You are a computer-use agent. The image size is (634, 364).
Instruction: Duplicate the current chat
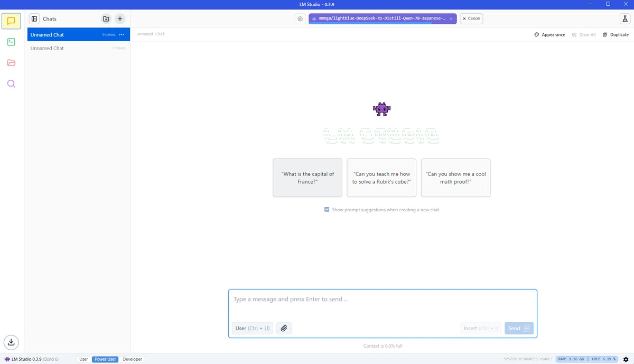coord(616,34)
